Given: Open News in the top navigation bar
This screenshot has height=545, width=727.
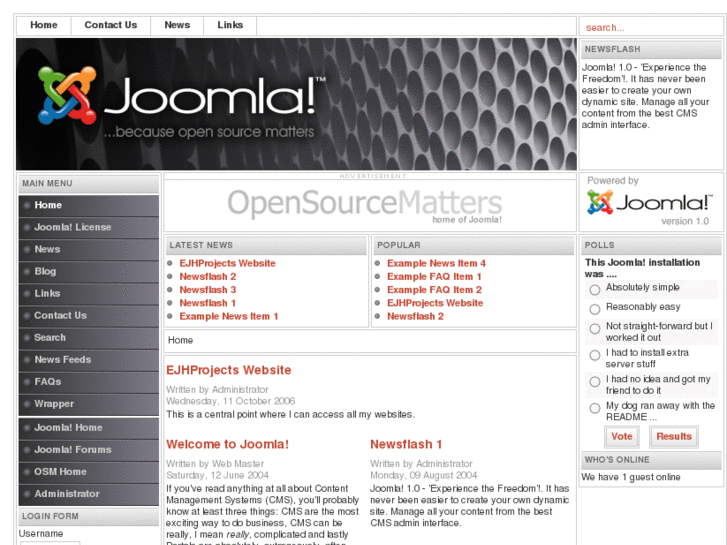Looking at the screenshot, I should click(177, 26).
